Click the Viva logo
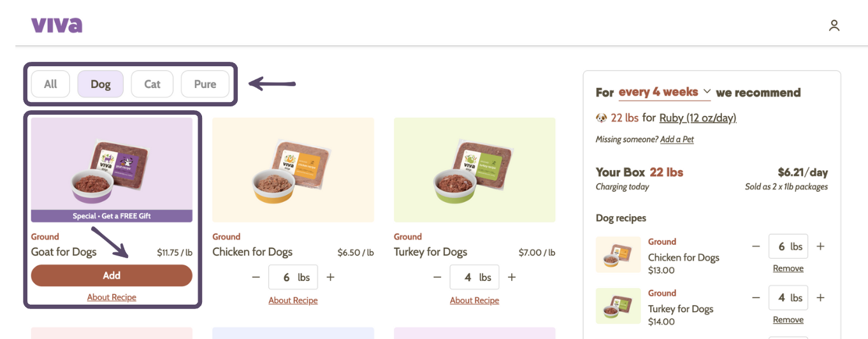868x339 pixels. [x=57, y=25]
